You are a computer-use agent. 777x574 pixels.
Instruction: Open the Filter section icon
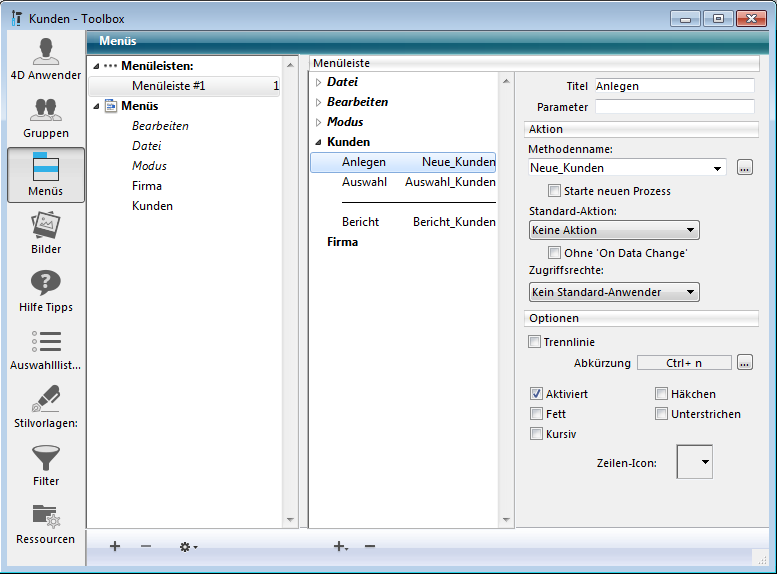pos(45,465)
